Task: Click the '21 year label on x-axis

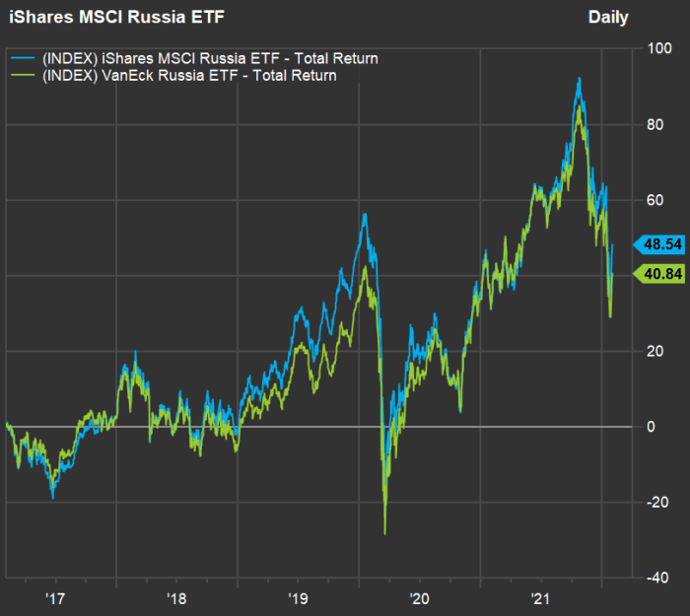Action: click(x=540, y=597)
